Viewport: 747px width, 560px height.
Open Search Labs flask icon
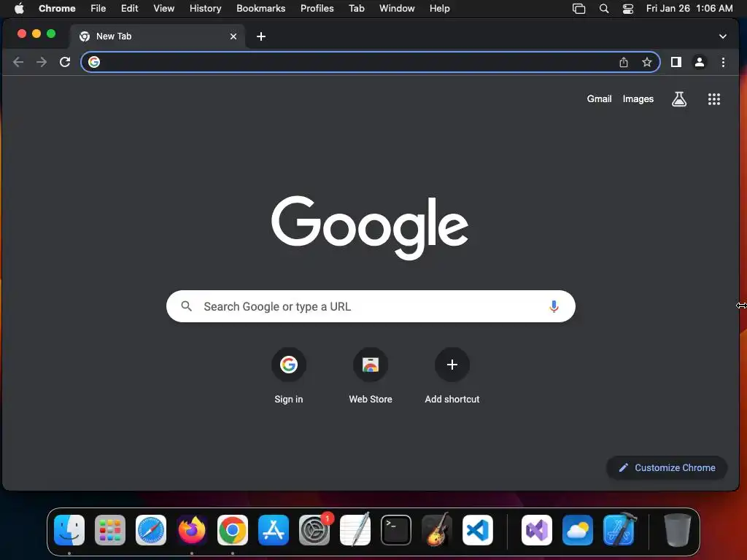679,99
